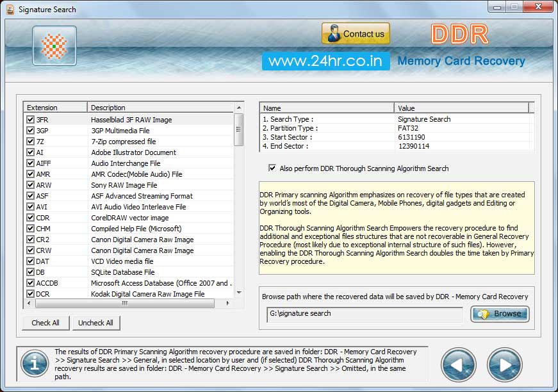Select 'CorelDRAW vector image' description
Viewport: 558px width, 392px height.
[130, 218]
